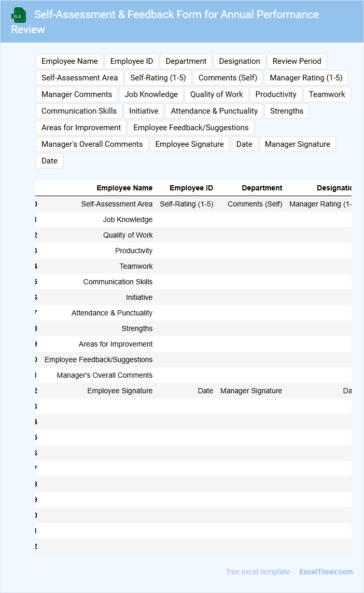Click the Manager Comments tag
The height and width of the screenshot is (593, 364).
click(77, 94)
